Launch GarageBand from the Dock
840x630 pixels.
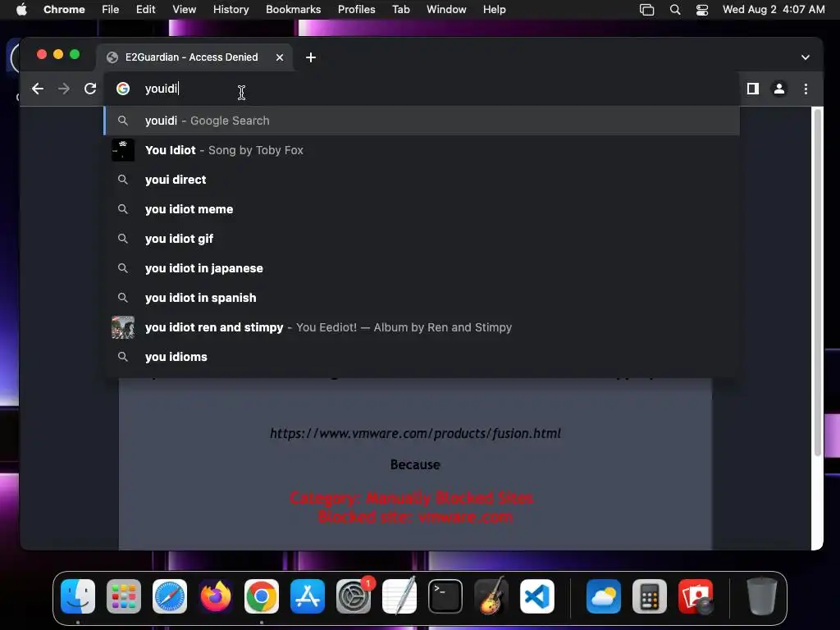coord(491,596)
